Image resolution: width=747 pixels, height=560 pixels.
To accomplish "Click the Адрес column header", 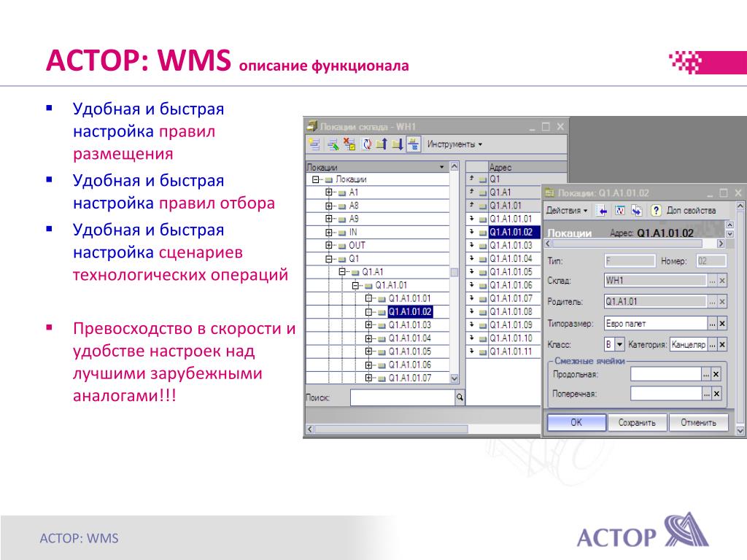I will click(527, 167).
